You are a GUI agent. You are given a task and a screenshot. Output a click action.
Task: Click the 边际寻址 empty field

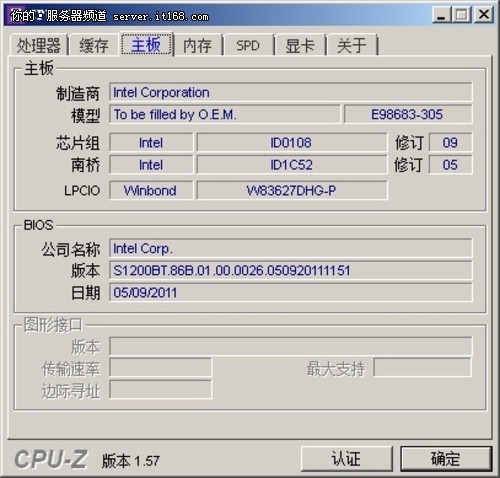pyautogui.click(x=161, y=390)
